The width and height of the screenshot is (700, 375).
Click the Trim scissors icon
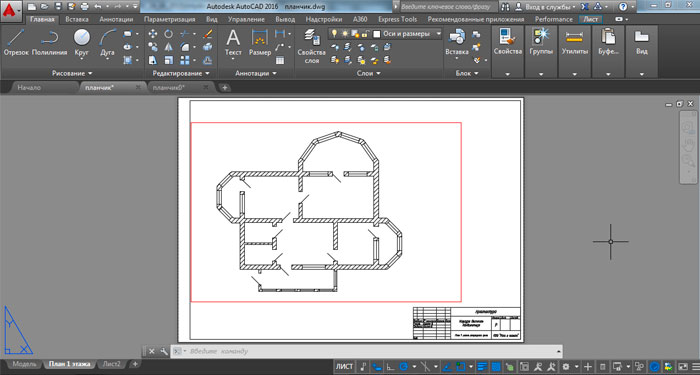184,33
